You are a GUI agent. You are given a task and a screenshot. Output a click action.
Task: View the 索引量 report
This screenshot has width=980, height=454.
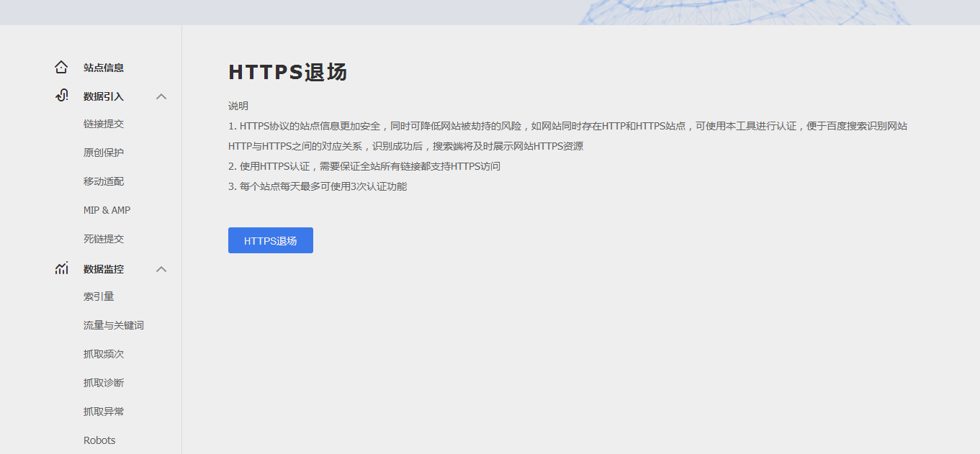click(99, 296)
